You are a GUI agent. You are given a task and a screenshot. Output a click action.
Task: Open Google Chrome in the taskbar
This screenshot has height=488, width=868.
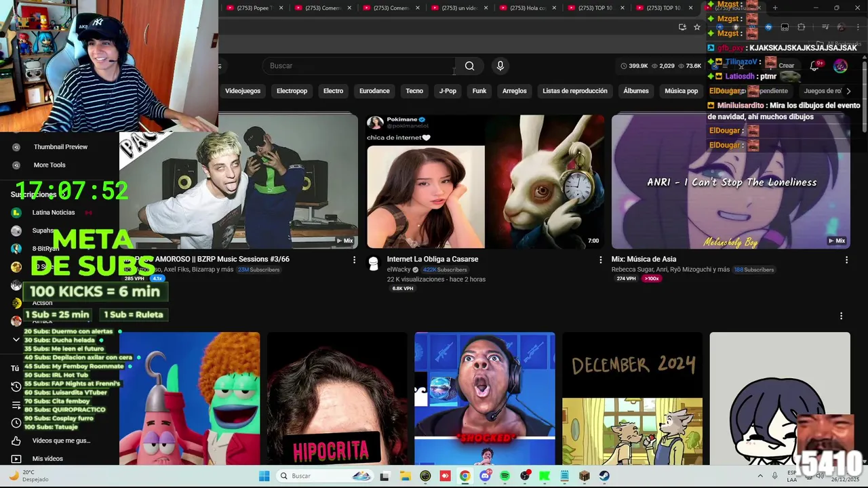(465, 476)
